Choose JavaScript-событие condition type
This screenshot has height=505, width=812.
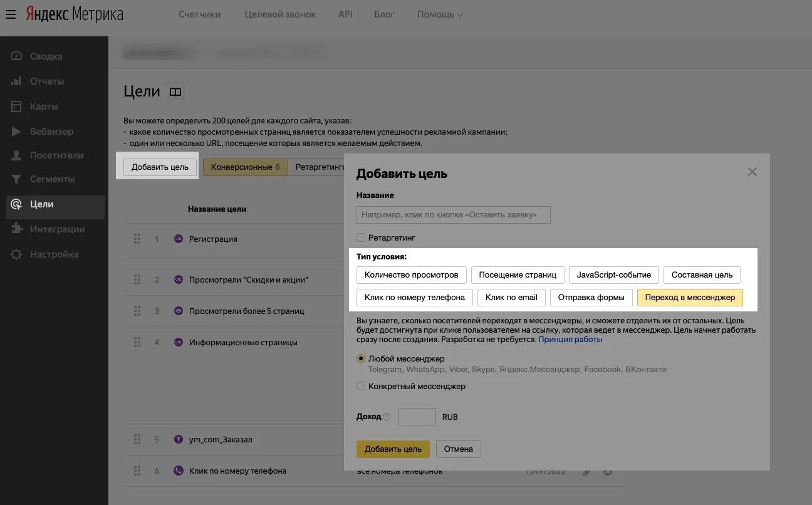(x=614, y=275)
